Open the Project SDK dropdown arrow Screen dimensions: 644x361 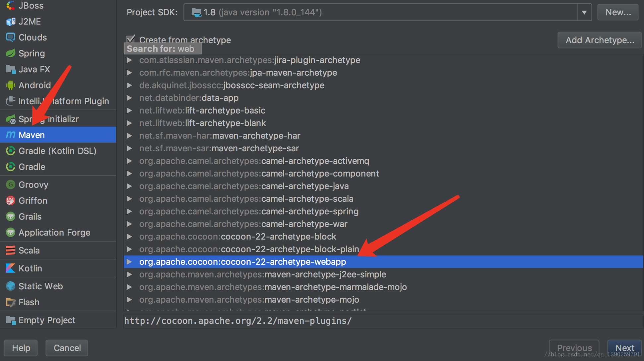(x=584, y=12)
